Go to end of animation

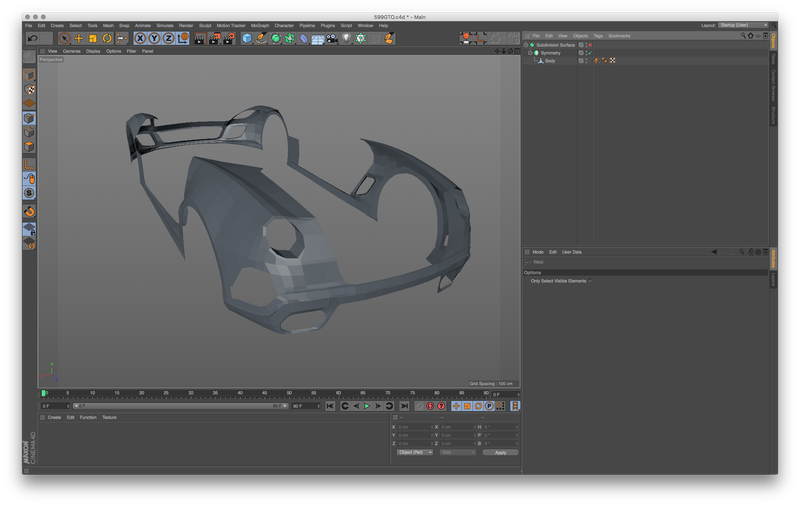[404, 406]
